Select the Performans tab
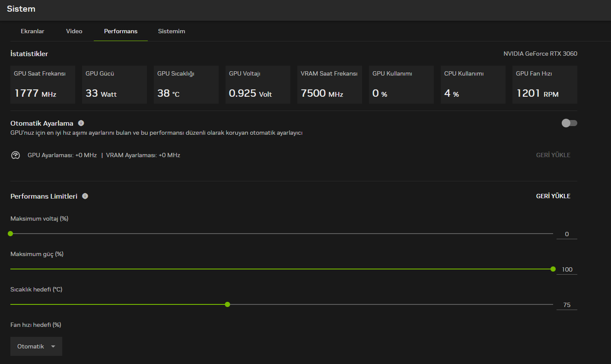The width and height of the screenshot is (611, 364). point(121,31)
